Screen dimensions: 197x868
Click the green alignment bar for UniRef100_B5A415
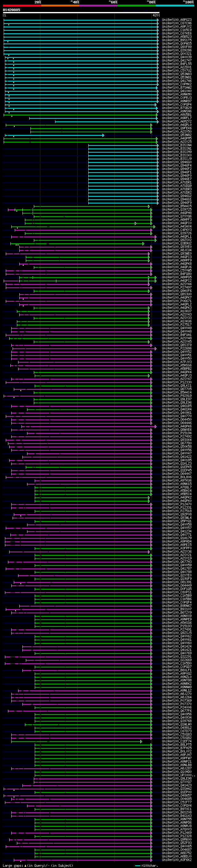tap(92, 206)
